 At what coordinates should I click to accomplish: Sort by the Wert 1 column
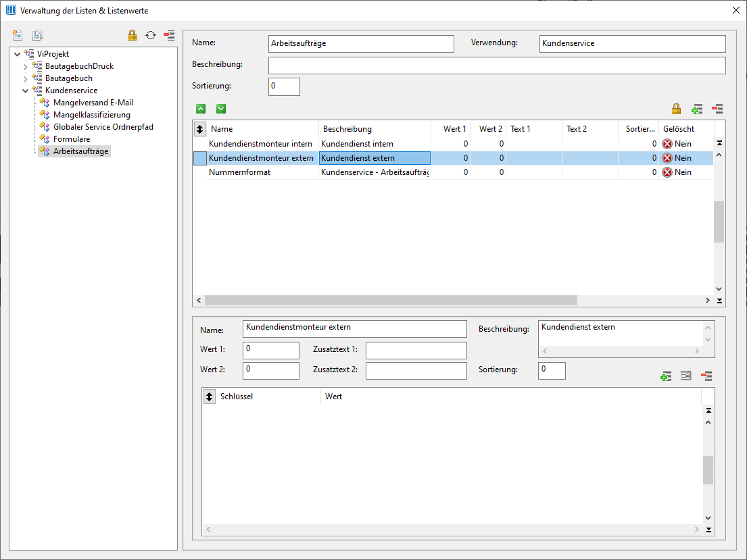click(450, 129)
